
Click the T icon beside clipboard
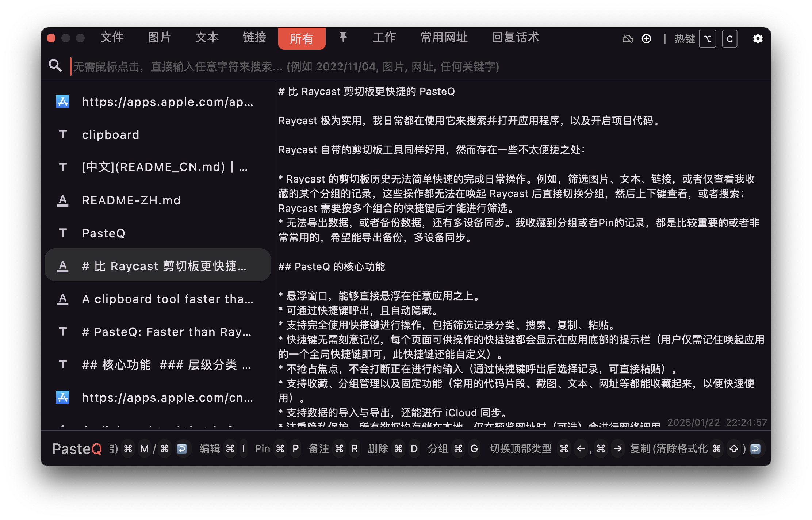[x=63, y=134]
